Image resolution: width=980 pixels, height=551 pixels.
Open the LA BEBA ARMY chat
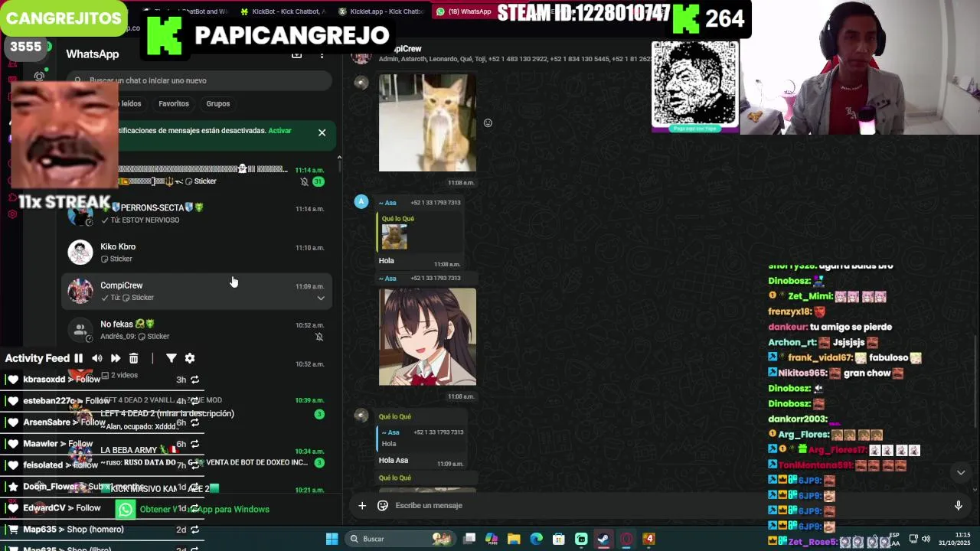197,455
